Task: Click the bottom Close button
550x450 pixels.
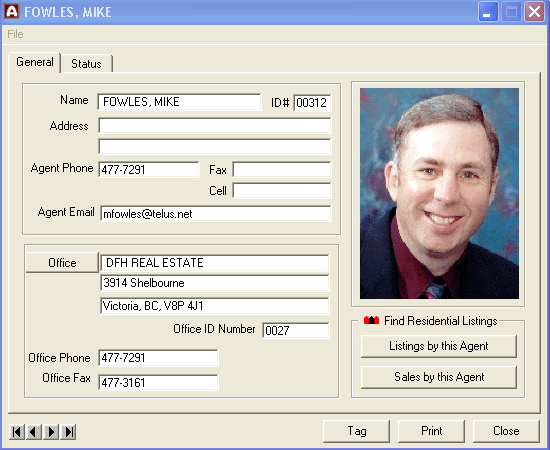Action: [x=506, y=431]
